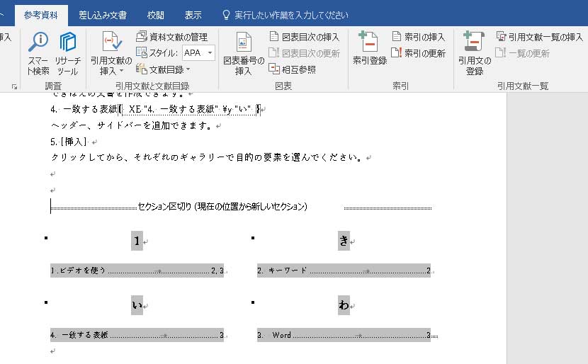Click 図表目次の挿入 in the ribbon
588x364 pixels.
tap(304, 37)
